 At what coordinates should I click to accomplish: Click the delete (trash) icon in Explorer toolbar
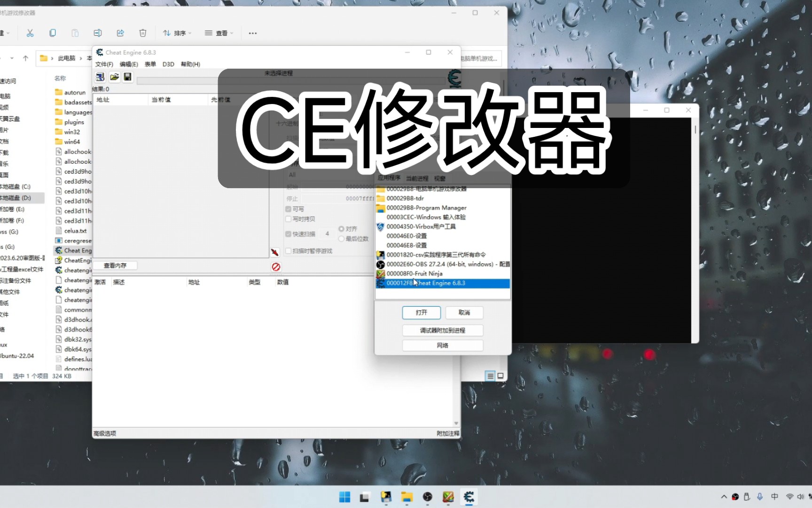142,33
